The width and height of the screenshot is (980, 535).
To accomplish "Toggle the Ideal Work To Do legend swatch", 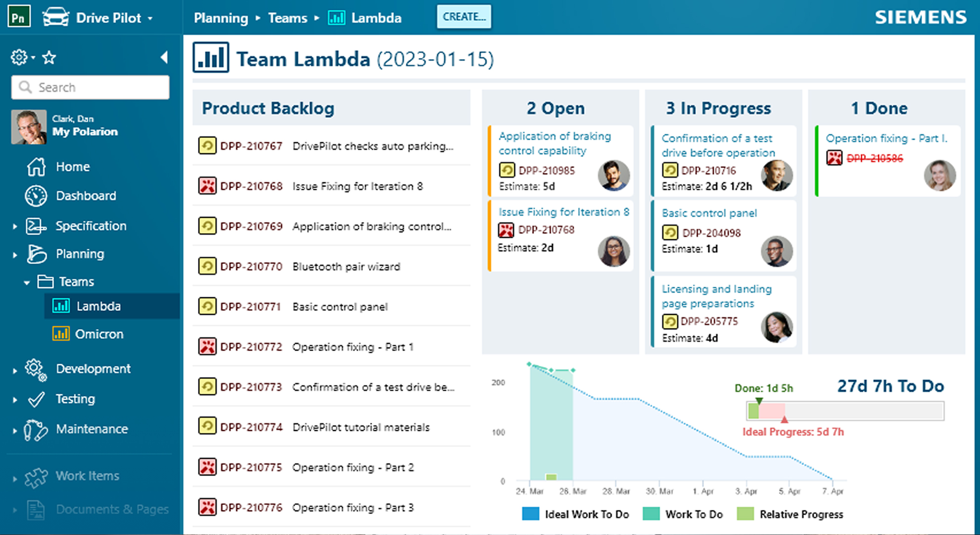I will [x=531, y=514].
